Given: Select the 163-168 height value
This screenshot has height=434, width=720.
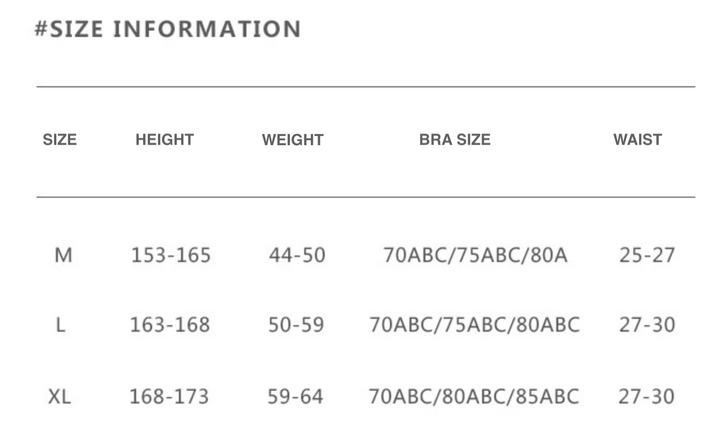Looking at the screenshot, I should click(170, 325).
